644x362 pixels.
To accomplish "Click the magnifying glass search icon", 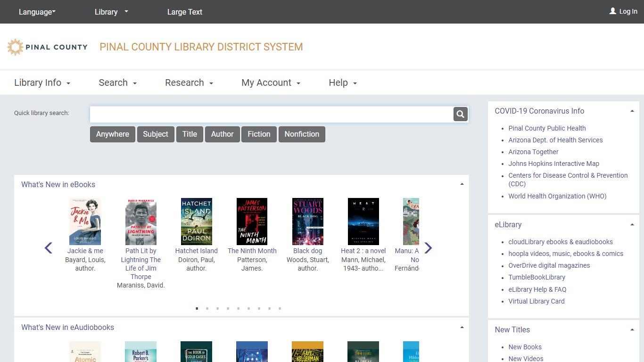I will point(461,114).
